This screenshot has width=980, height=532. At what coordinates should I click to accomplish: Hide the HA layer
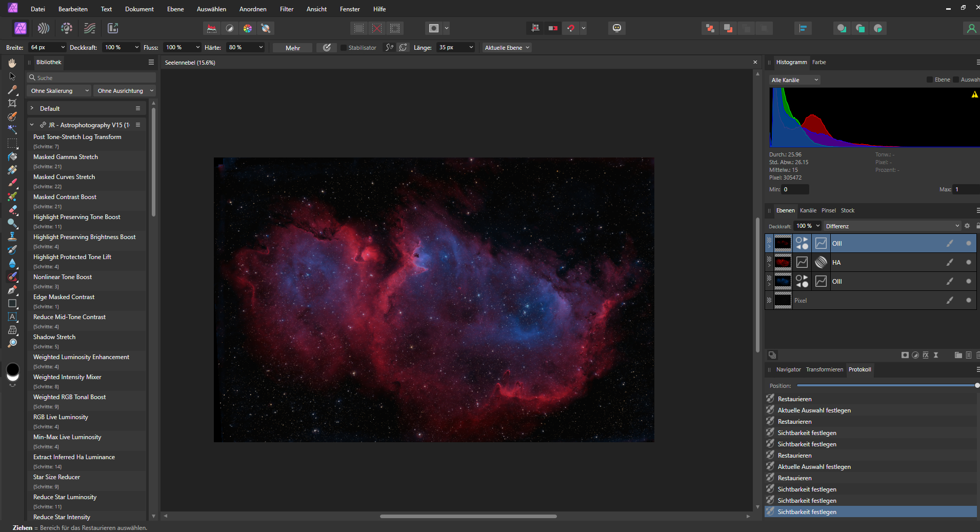(x=968, y=262)
